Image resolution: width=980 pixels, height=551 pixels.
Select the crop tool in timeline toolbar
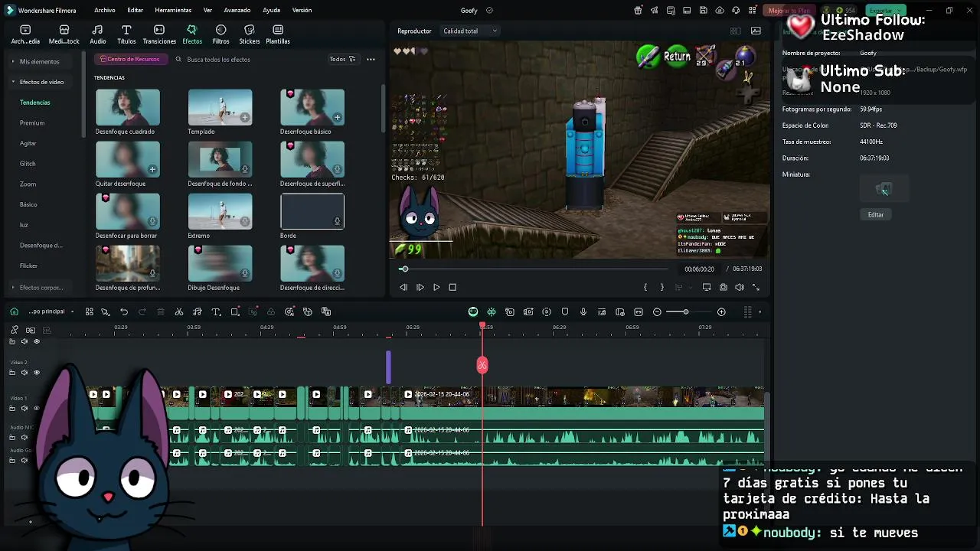coord(234,311)
